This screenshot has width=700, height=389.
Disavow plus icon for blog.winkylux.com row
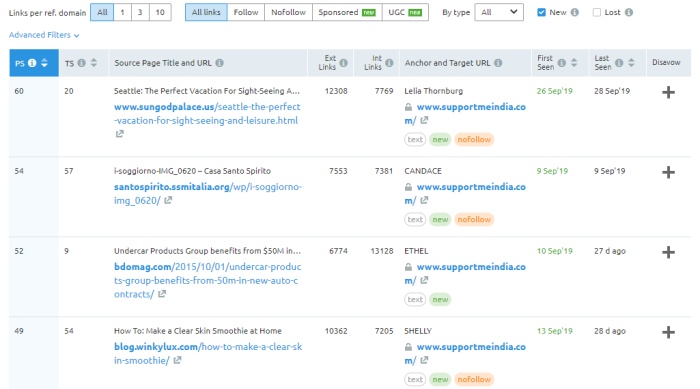point(668,332)
